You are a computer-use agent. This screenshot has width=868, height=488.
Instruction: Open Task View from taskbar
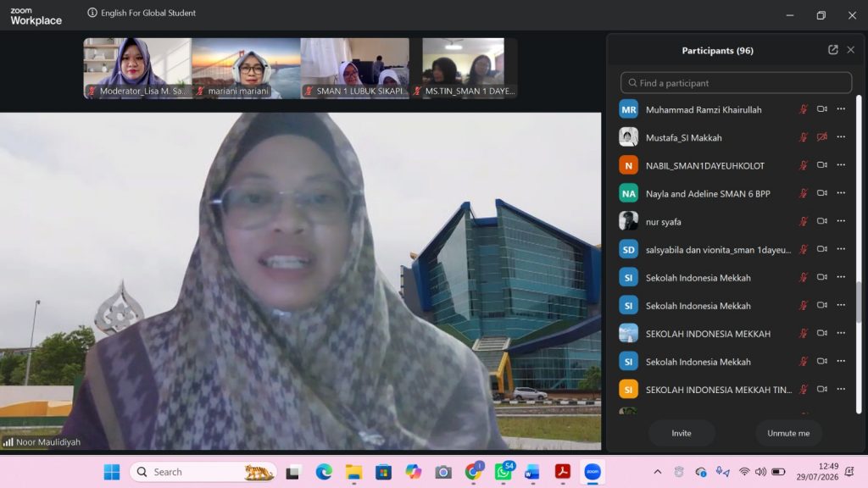click(x=292, y=472)
